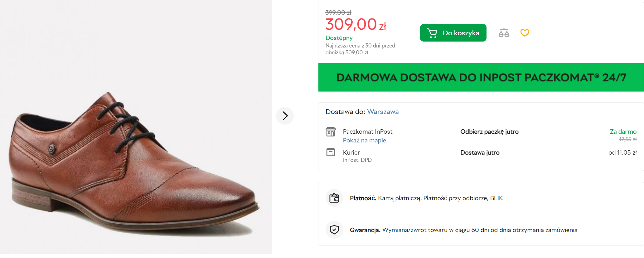The height and width of the screenshot is (258, 644).
Task: Click the Kurier package icon
Action: pos(331,152)
